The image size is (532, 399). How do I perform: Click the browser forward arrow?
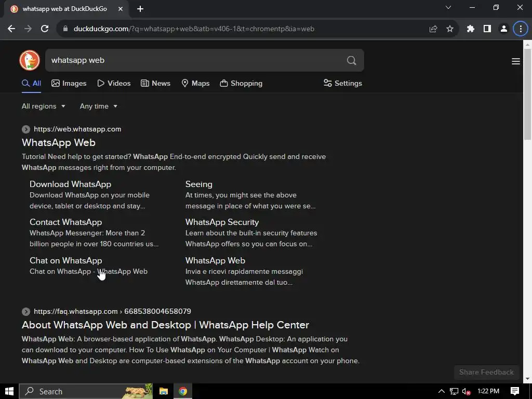(x=28, y=29)
